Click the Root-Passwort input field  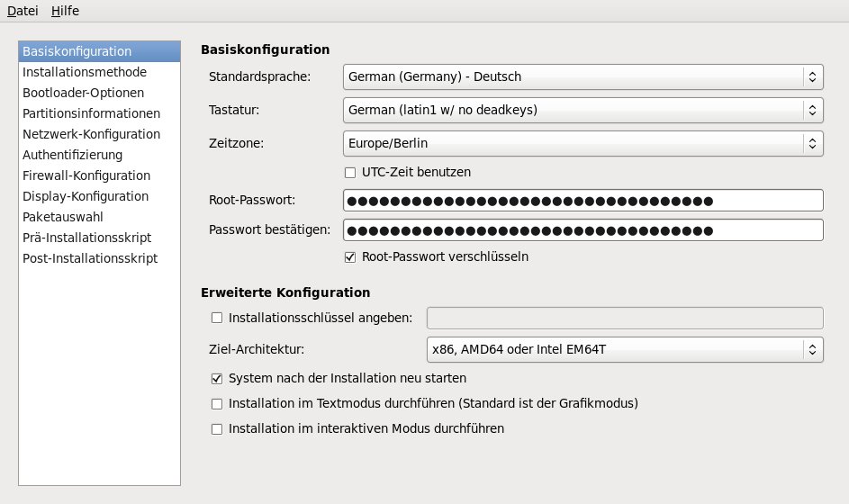583,201
